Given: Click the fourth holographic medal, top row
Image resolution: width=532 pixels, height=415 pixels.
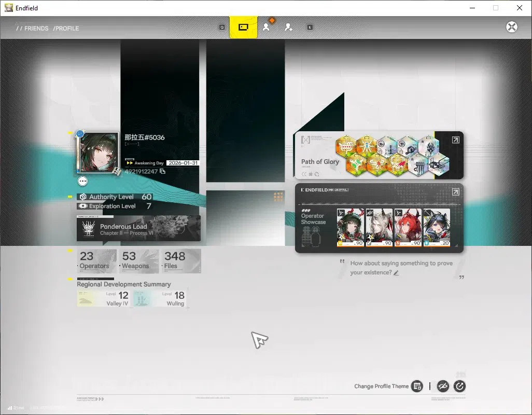Looking at the screenshot, I should pyautogui.click(x=408, y=146).
